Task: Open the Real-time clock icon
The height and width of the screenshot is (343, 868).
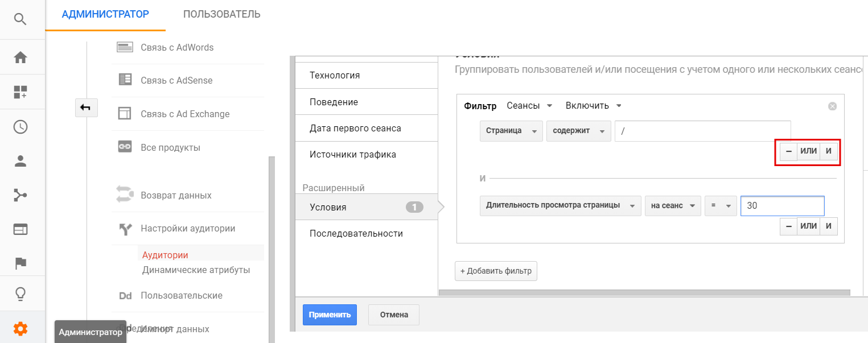Action: click(x=20, y=127)
